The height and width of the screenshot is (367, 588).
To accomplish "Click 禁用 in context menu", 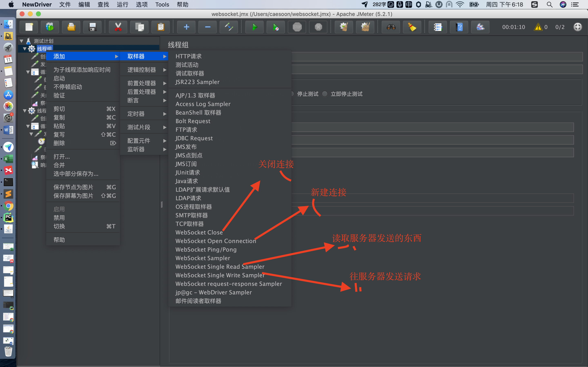I will 59,218.
